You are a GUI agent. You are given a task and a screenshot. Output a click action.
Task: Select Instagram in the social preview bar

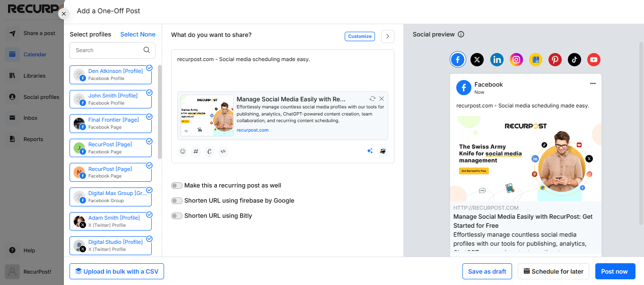516,59
